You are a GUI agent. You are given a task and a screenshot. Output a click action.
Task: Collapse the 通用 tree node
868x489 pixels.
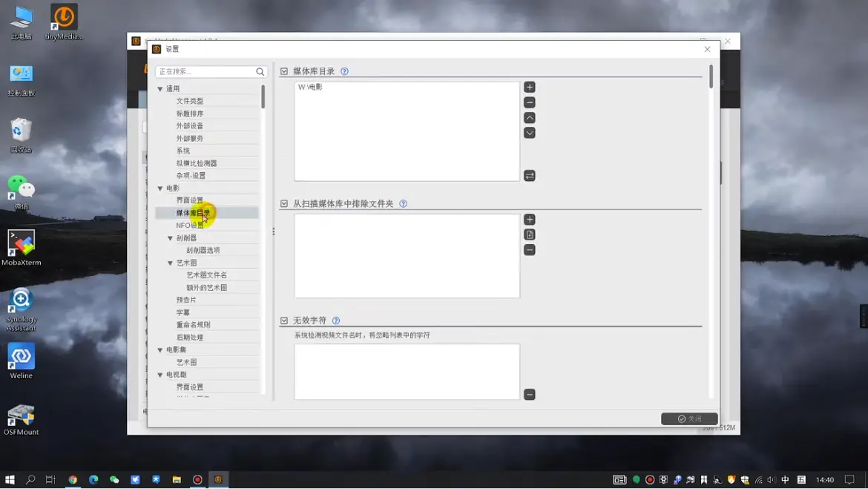pos(160,89)
